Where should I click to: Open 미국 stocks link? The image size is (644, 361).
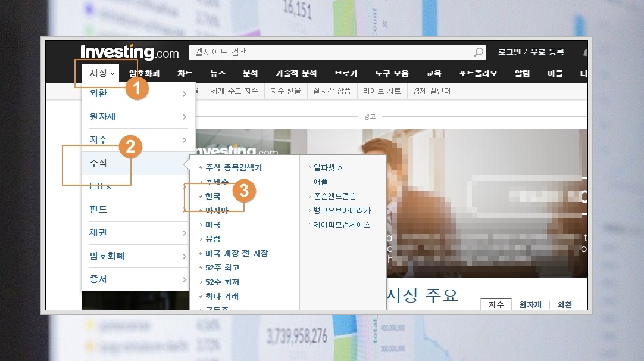point(212,225)
